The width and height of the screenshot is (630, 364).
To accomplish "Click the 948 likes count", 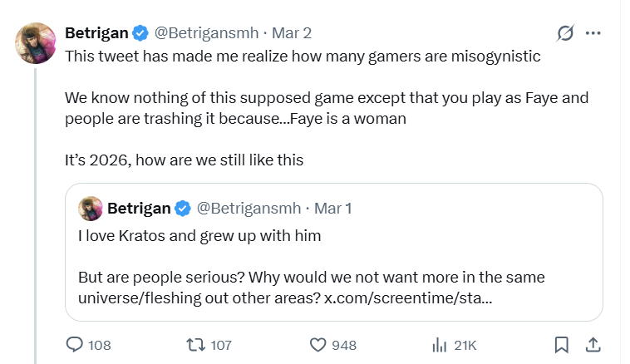I will tap(344, 344).
